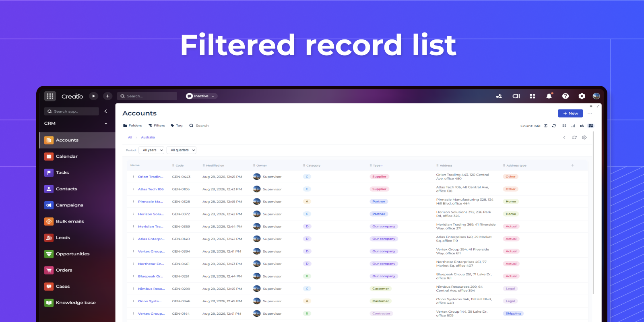Click the Search app input field

[72, 111]
